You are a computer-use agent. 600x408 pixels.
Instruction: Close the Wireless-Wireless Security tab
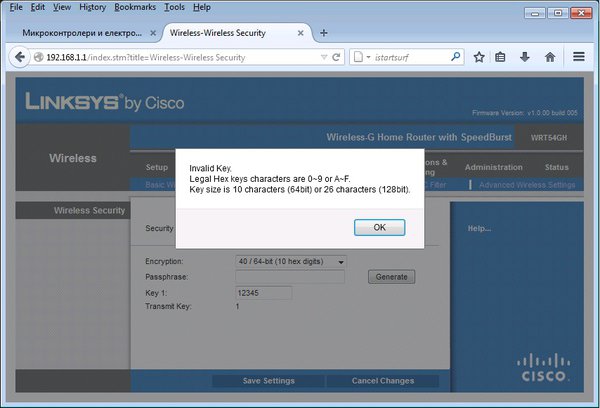[x=300, y=33]
